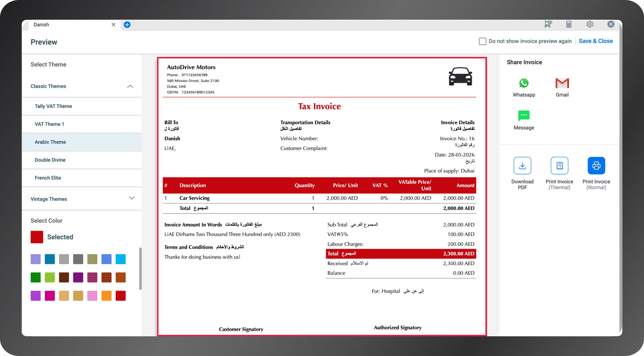
Task: Pick the cornflower blue color swatch
Action: (107, 259)
